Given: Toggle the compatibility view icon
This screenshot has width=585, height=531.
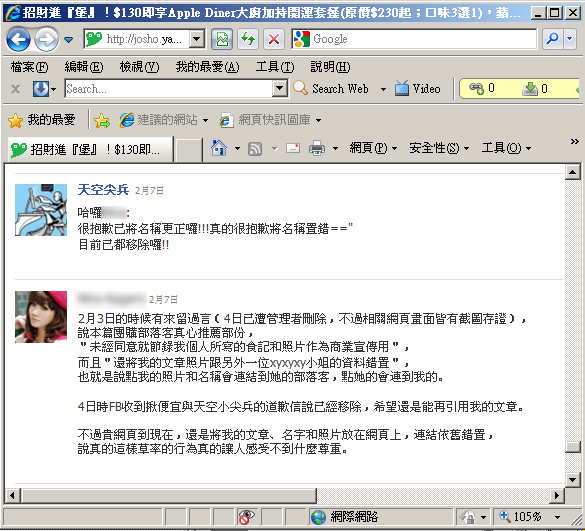Looking at the screenshot, I should 222,39.
